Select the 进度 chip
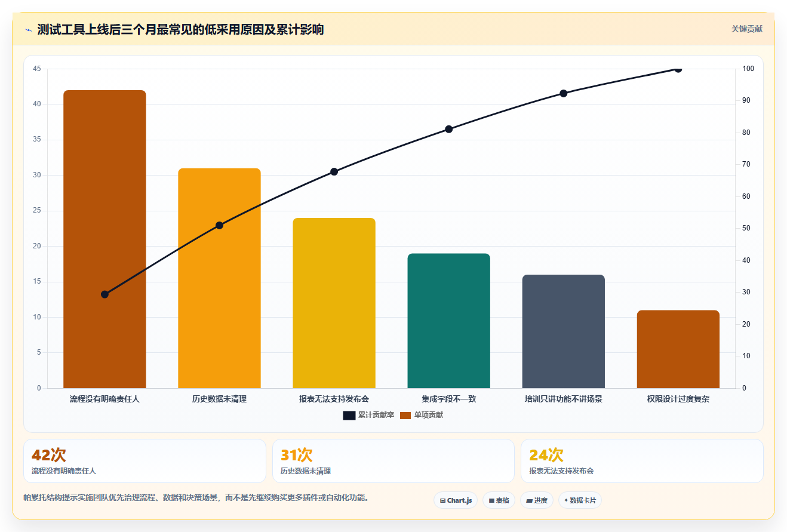Image resolution: width=787 pixels, height=532 pixels. (537, 500)
